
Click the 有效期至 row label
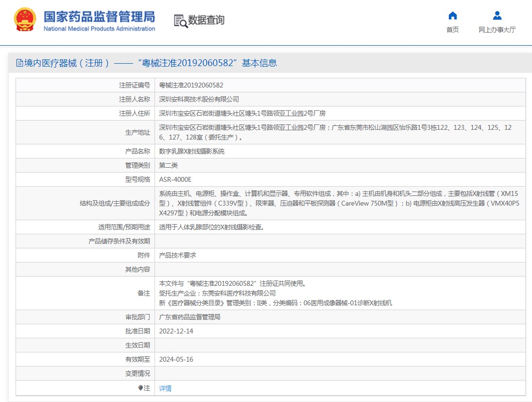[x=137, y=359]
